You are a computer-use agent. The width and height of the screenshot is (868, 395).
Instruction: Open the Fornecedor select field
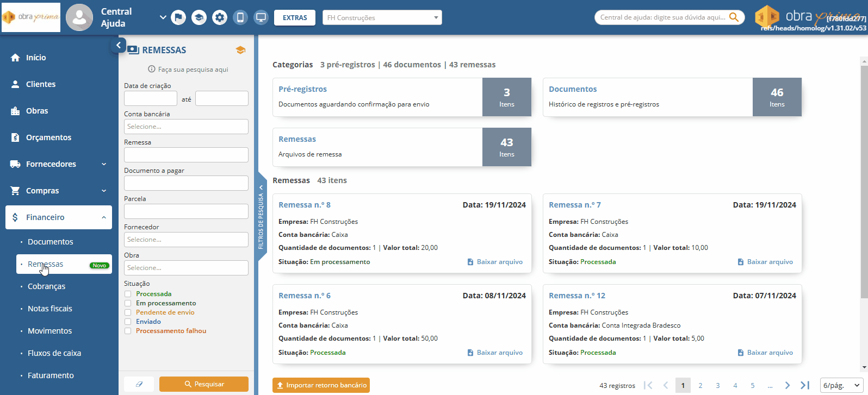186,240
